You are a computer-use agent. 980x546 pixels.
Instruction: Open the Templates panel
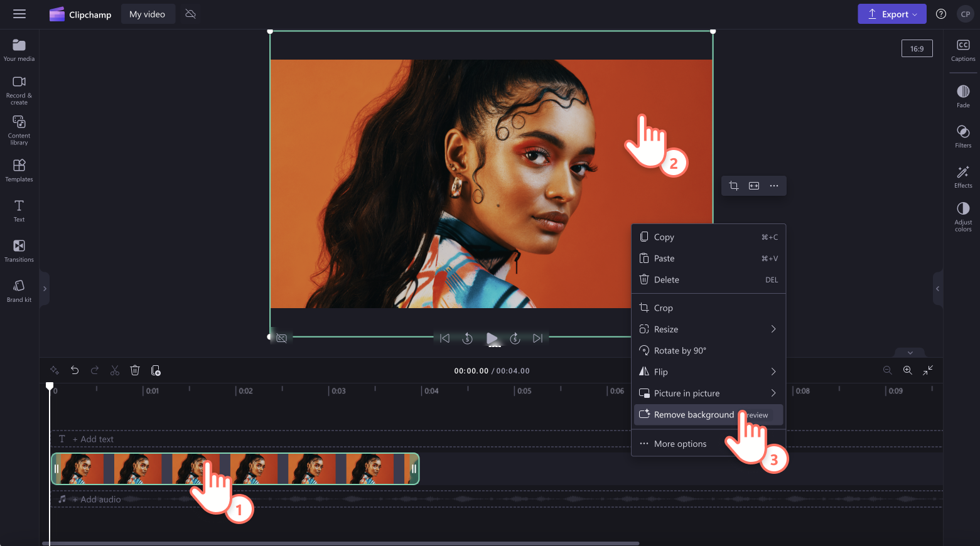(x=19, y=170)
